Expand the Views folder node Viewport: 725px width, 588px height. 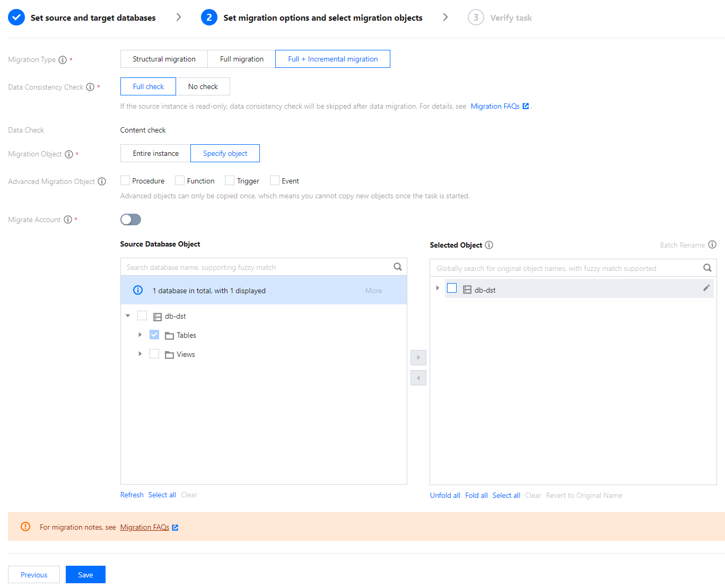tap(140, 354)
